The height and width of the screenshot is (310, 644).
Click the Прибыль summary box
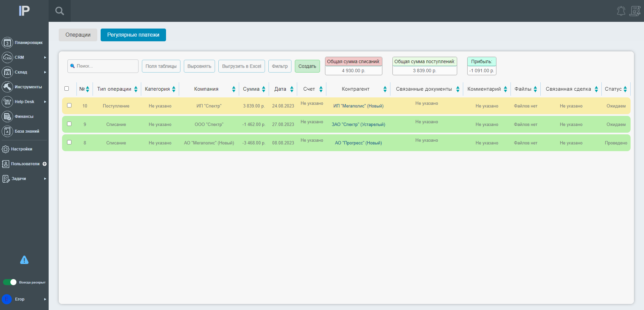482,66
